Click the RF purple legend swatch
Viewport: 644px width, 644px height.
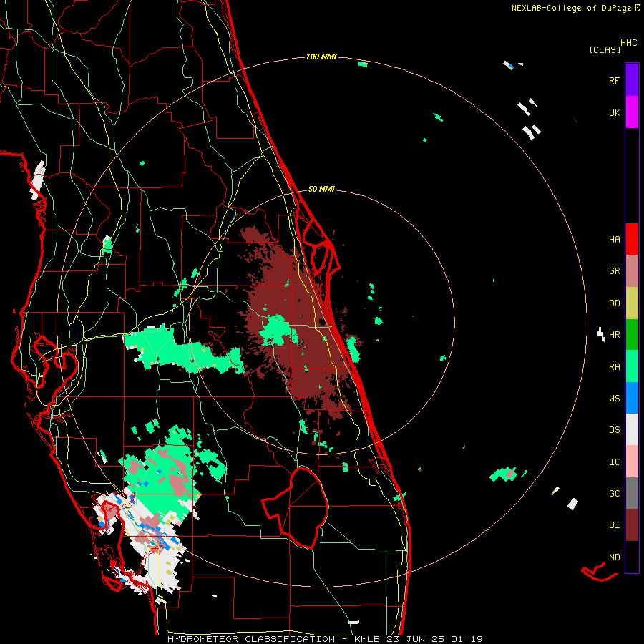(x=632, y=79)
